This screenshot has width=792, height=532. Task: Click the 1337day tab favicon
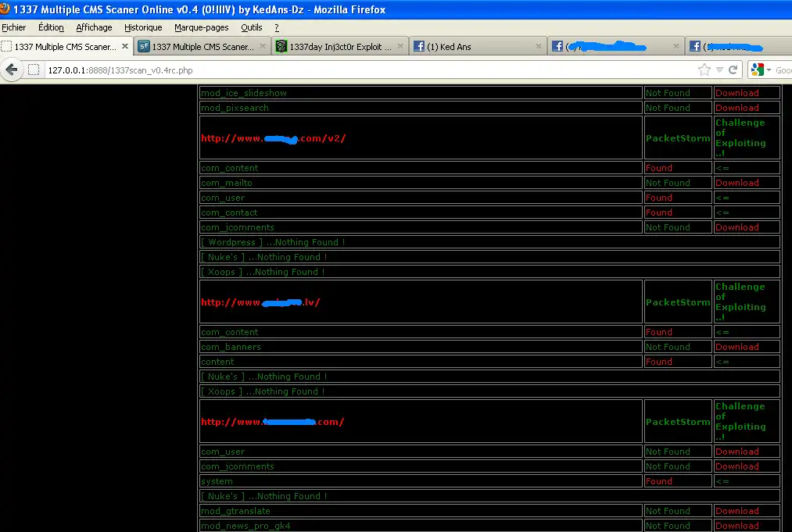point(281,46)
